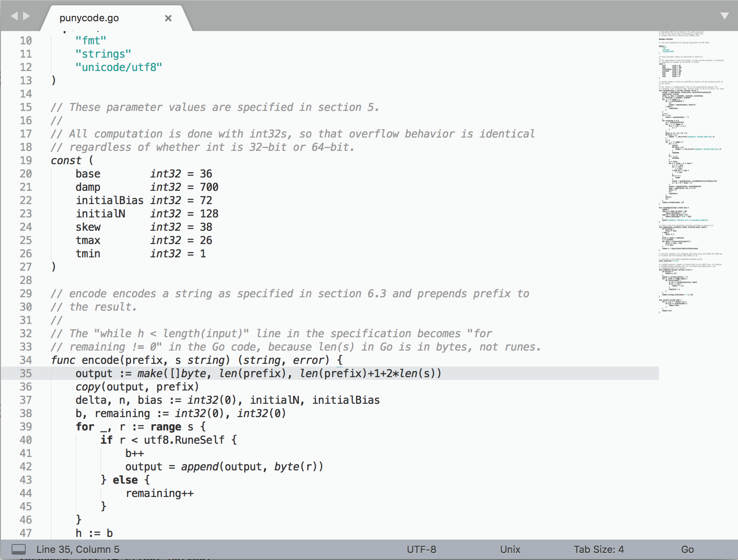Open the Tab Size: 4 menu
Screen dimensions: 738x560
click(x=599, y=549)
